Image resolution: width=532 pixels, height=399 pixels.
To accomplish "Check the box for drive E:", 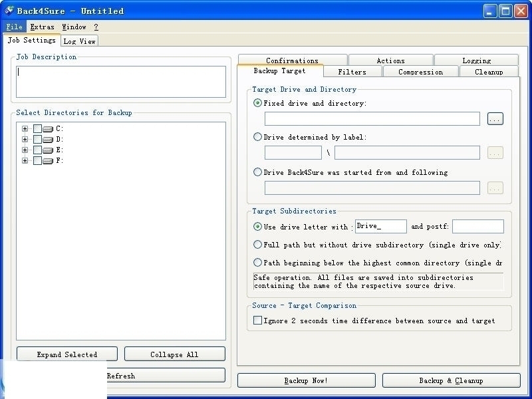I will [x=37, y=150].
